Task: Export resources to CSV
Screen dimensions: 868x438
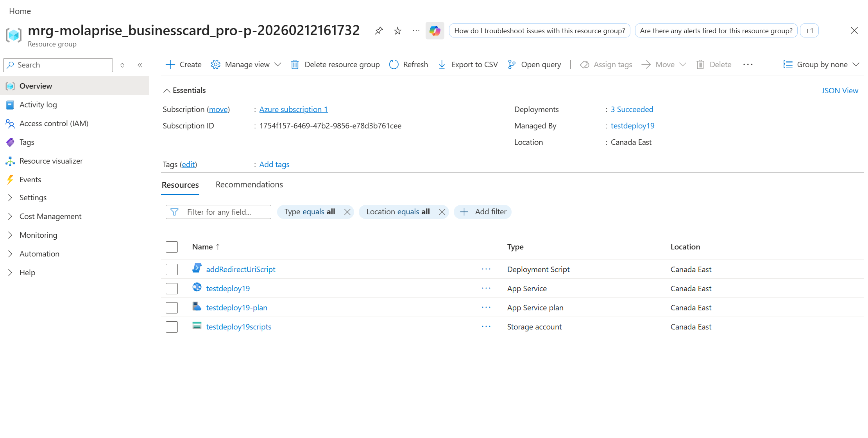Action: click(x=467, y=64)
